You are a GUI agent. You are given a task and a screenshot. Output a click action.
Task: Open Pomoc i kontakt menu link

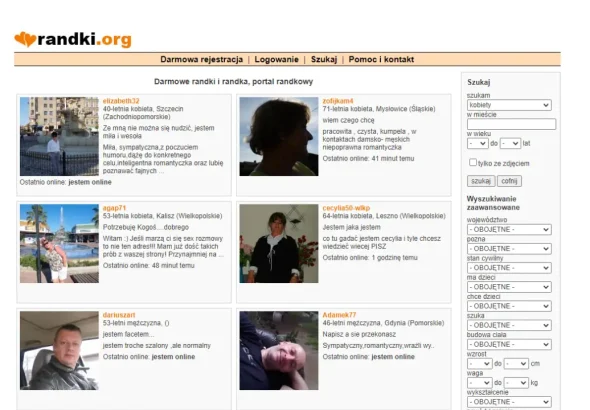tap(381, 59)
